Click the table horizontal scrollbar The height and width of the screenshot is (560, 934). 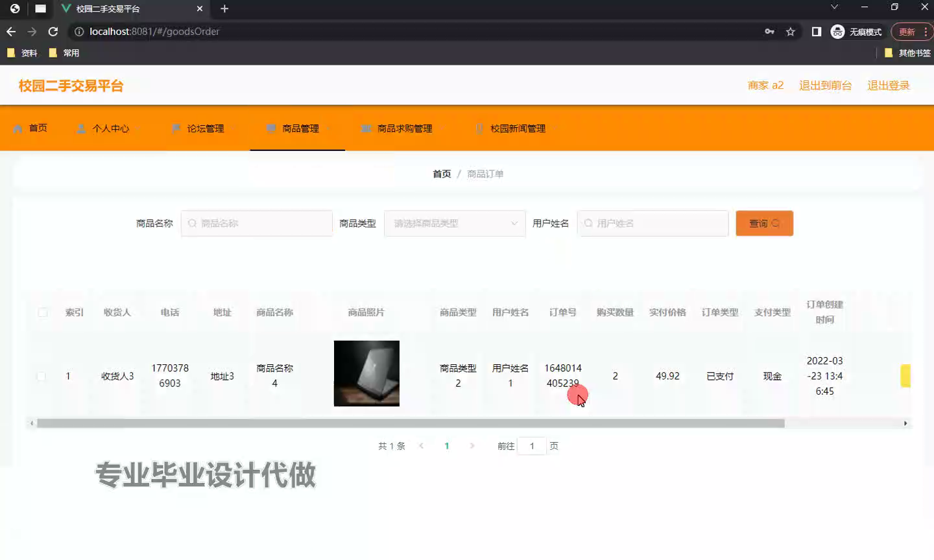click(411, 423)
